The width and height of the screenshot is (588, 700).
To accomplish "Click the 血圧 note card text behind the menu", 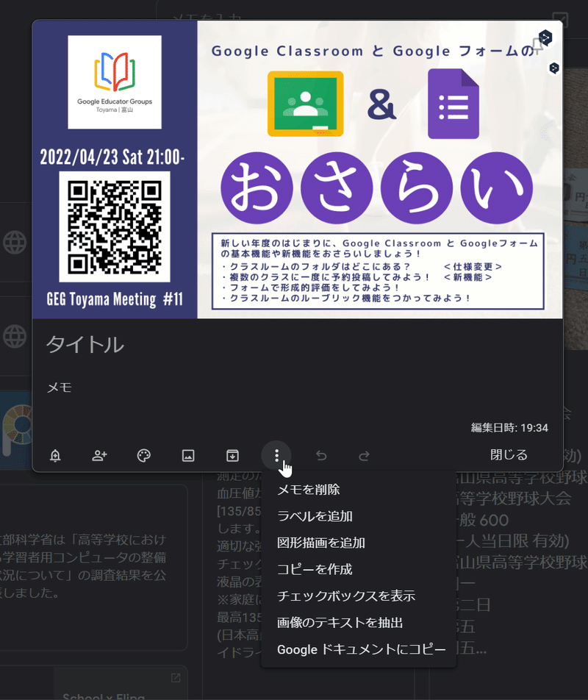I will coord(239,564).
